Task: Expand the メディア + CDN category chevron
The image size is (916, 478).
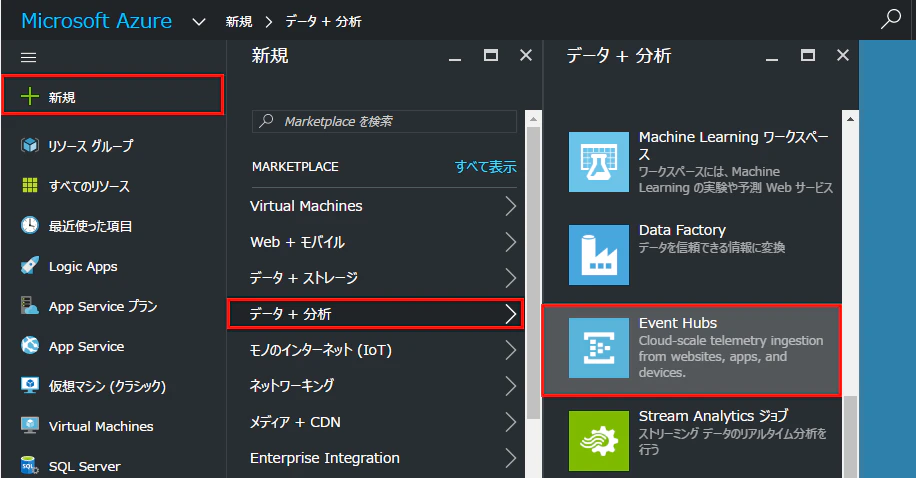Action: pyautogui.click(x=511, y=422)
